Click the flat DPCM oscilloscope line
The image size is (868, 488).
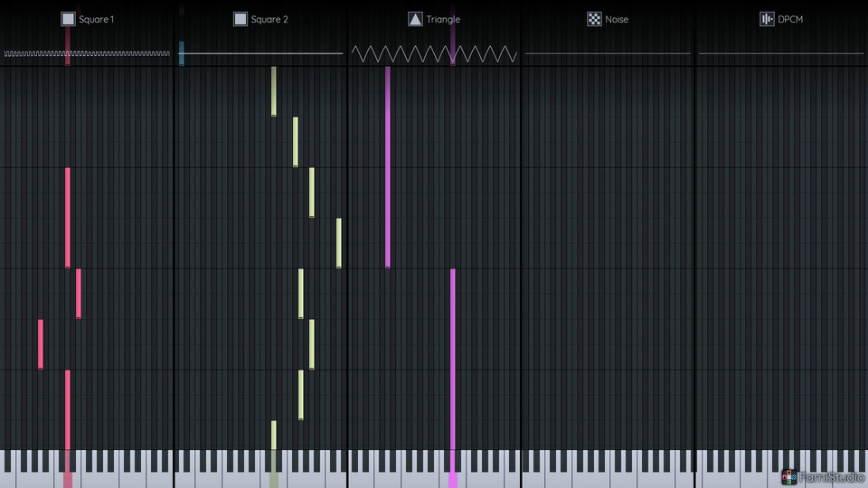tap(781, 53)
